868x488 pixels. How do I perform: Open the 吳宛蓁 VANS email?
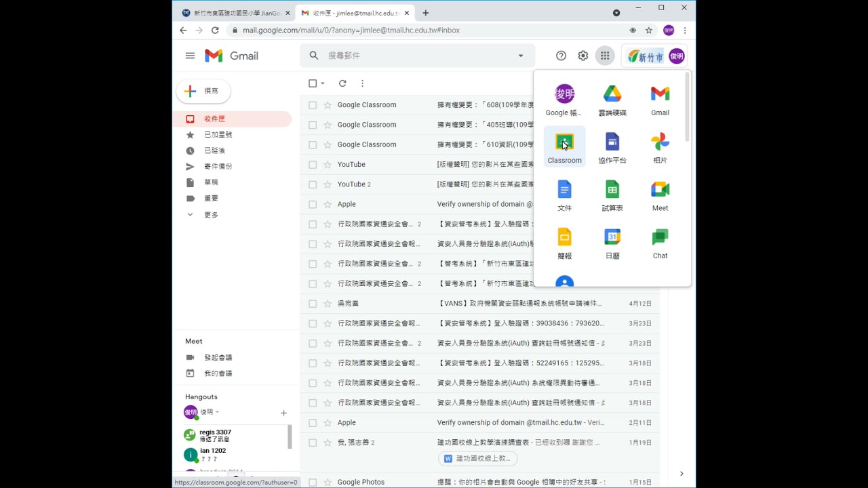tap(479, 304)
